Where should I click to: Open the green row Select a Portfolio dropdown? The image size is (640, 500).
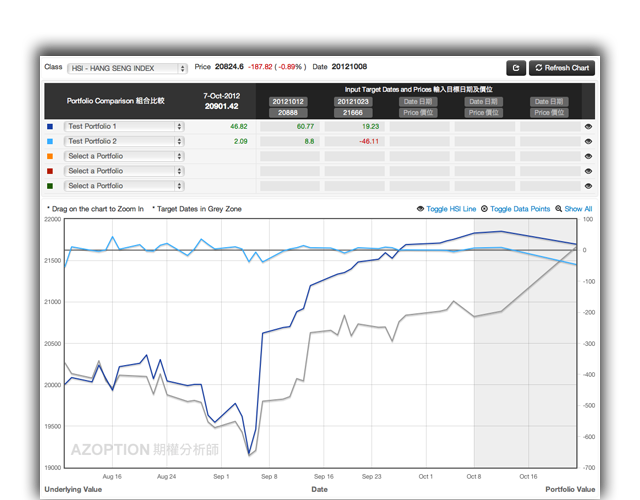tap(124, 186)
